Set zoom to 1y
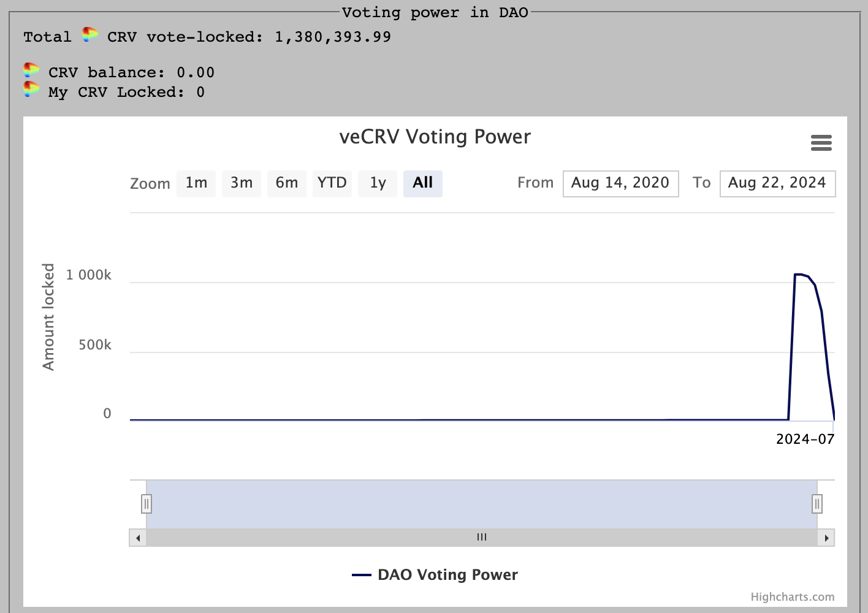Image resolution: width=868 pixels, height=613 pixels. [x=378, y=183]
